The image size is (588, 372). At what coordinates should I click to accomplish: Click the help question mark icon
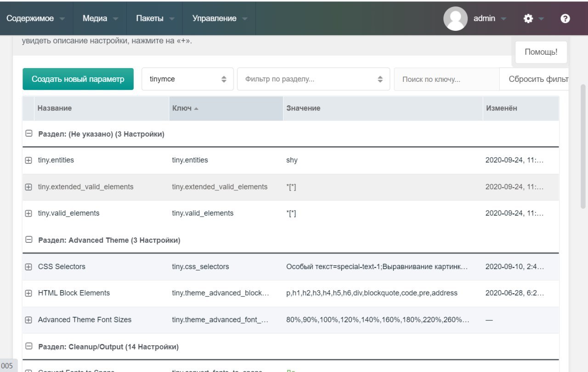coord(565,18)
